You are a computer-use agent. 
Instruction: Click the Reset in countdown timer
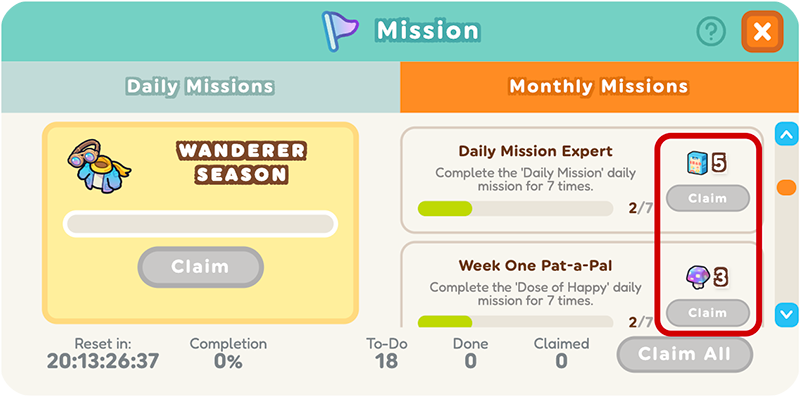tap(103, 361)
